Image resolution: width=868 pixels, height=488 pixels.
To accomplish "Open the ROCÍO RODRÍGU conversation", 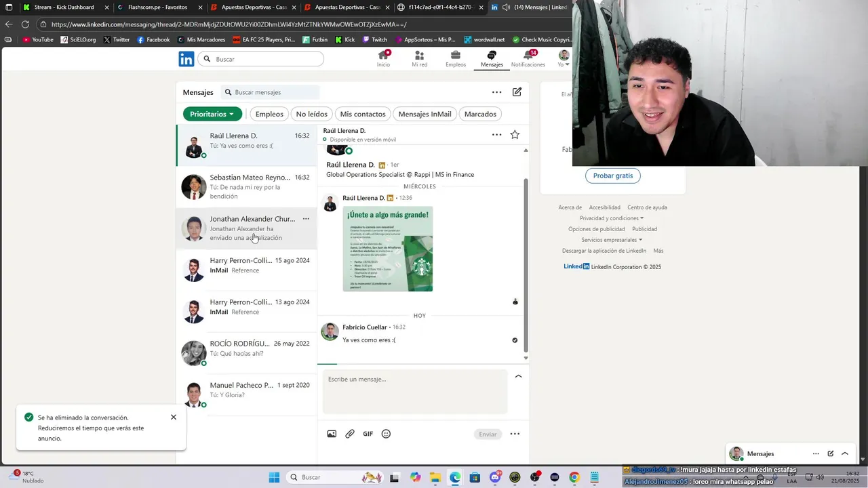I will click(246, 352).
